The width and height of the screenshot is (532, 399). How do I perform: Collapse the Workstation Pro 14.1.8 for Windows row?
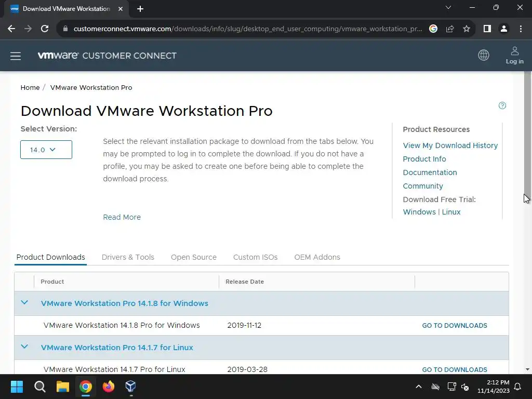pyautogui.click(x=24, y=302)
